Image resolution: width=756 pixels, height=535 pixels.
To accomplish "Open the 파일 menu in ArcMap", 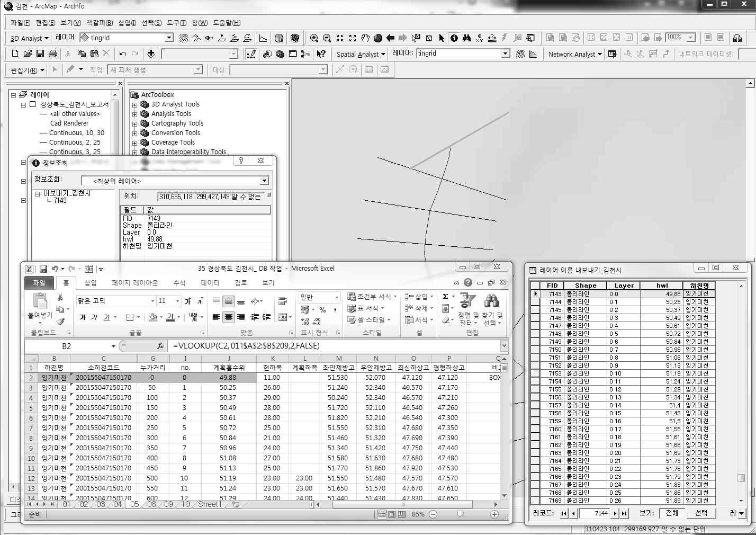I will click(x=20, y=23).
